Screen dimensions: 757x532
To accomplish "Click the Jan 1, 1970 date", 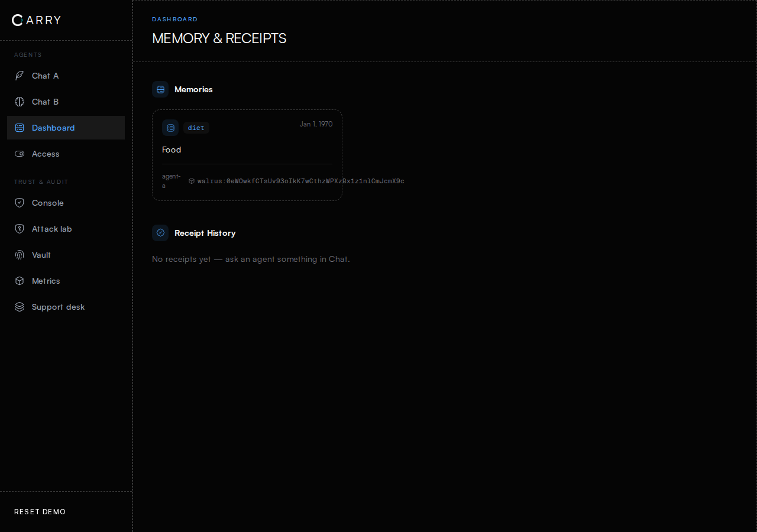I will click(x=316, y=124).
